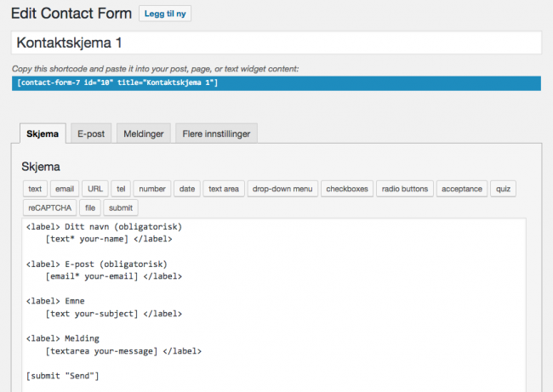Add an acceptance tag
Viewport: 553px width, 392px height.
(x=462, y=189)
